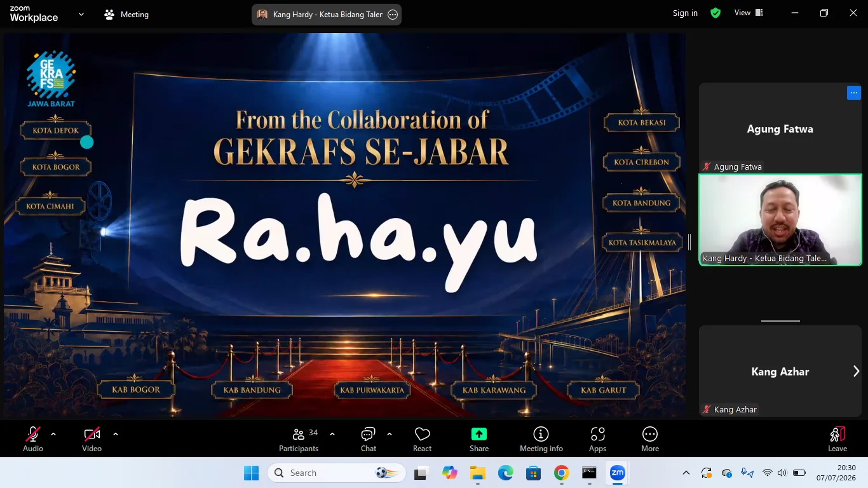Unmute microphone with the Audio button
Image resolution: width=868 pixels, height=488 pixels.
pos(33,439)
